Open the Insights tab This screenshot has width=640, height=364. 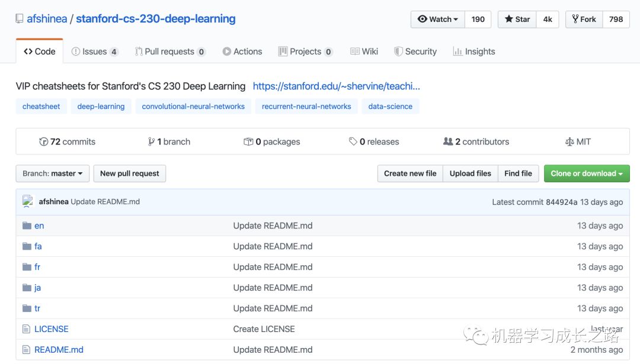[474, 51]
